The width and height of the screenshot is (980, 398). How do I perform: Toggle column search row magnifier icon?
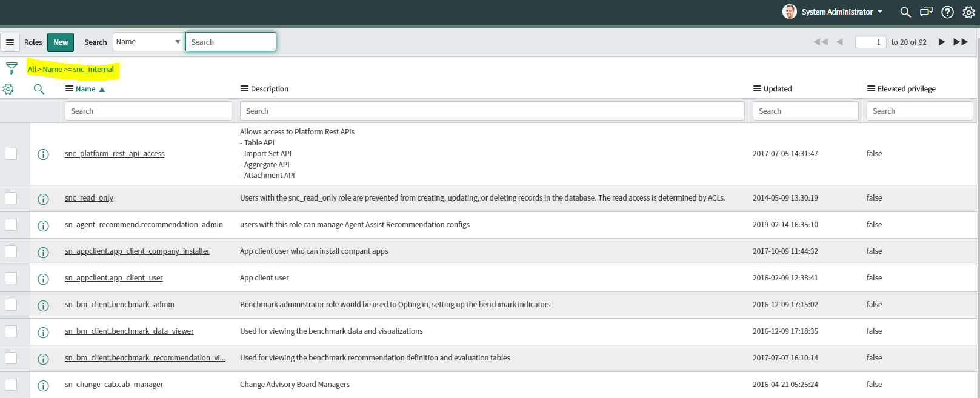(39, 89)
